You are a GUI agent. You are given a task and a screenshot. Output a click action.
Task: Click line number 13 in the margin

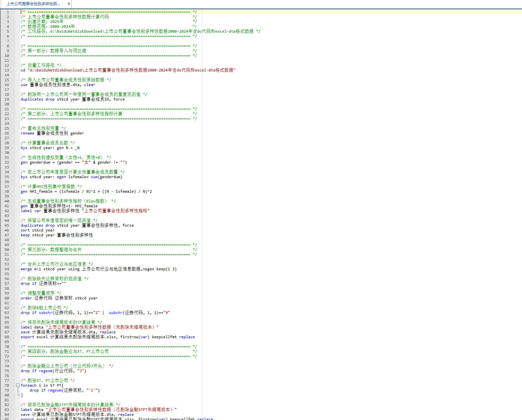point(7,70)
